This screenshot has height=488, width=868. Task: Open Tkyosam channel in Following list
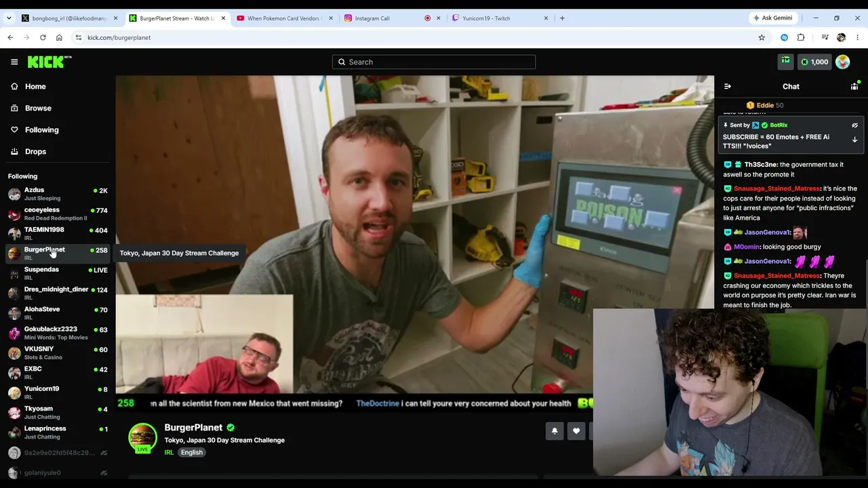pyautogui.click(x=58, y=412)
